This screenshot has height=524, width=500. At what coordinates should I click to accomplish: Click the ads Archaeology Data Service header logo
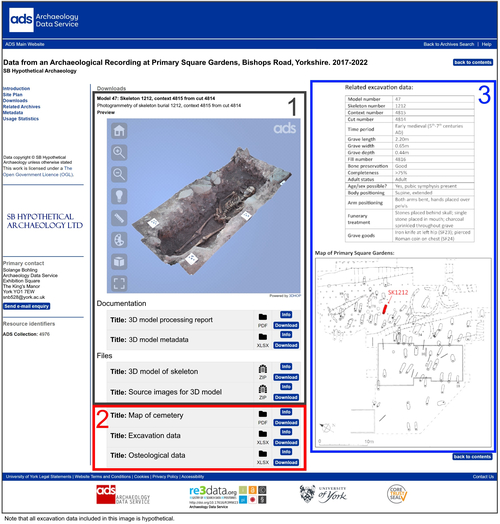44,20
